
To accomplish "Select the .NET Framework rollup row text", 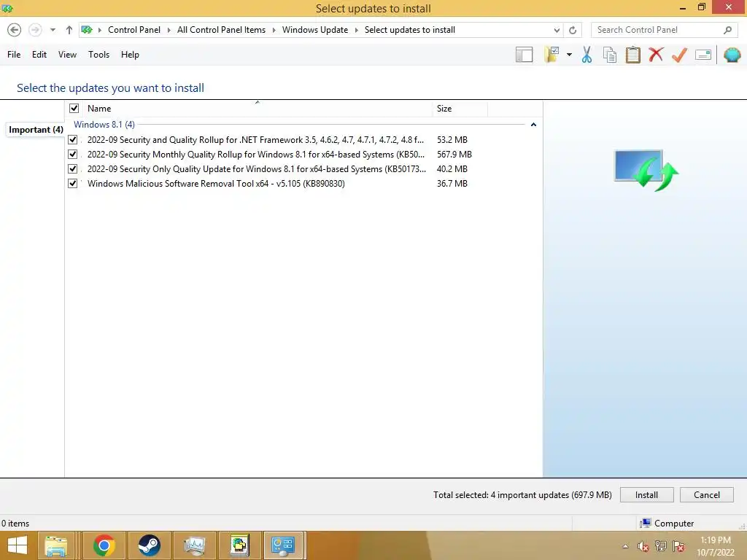I will coord(255,139).
